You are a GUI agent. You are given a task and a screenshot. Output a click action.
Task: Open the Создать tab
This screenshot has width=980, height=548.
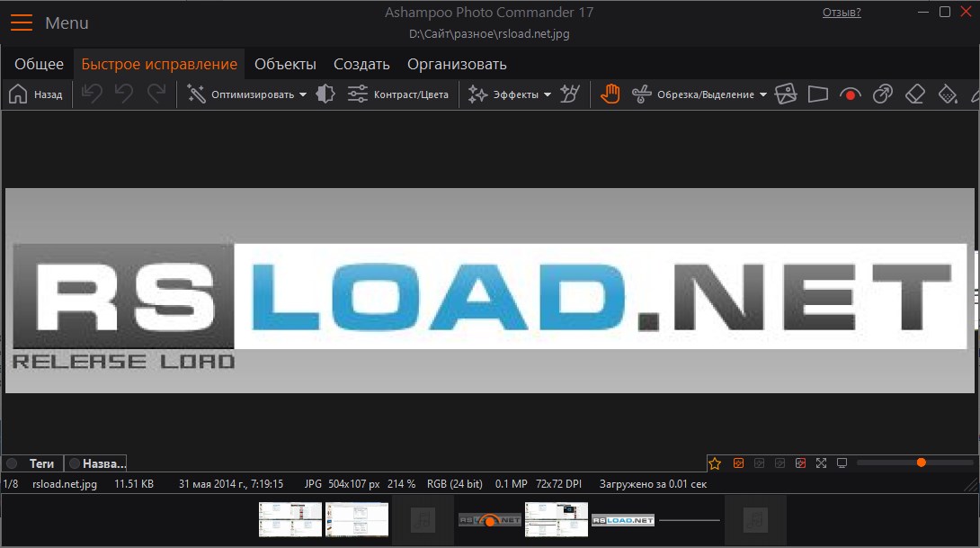point(361,65)
